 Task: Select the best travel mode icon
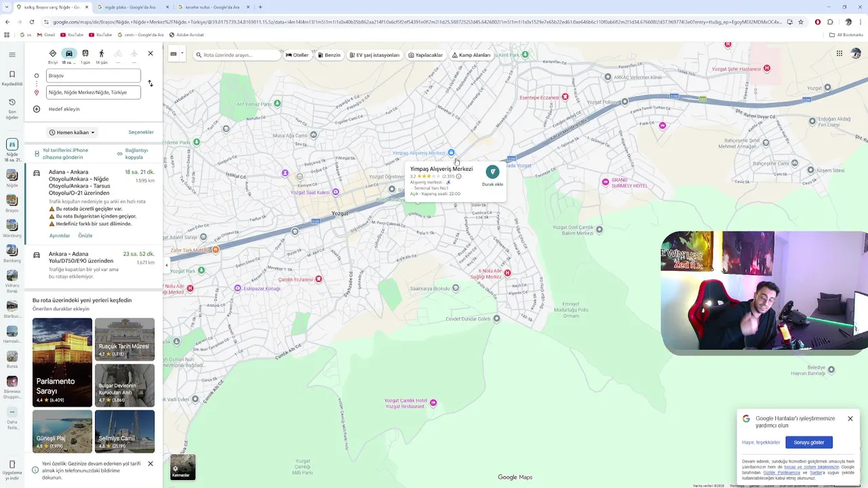pos(53,54)
